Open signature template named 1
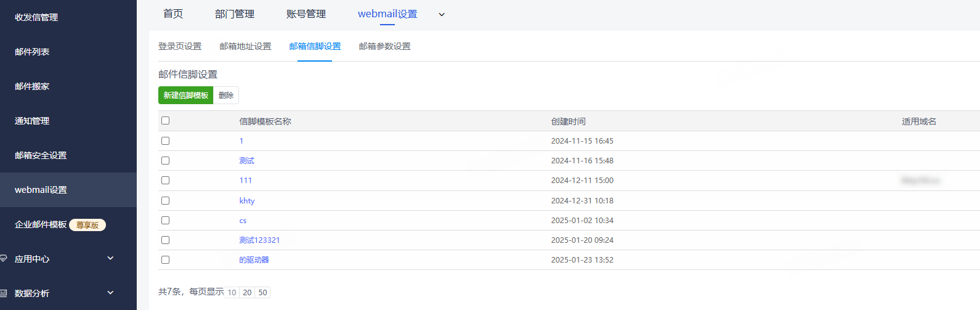 point(241,141)
